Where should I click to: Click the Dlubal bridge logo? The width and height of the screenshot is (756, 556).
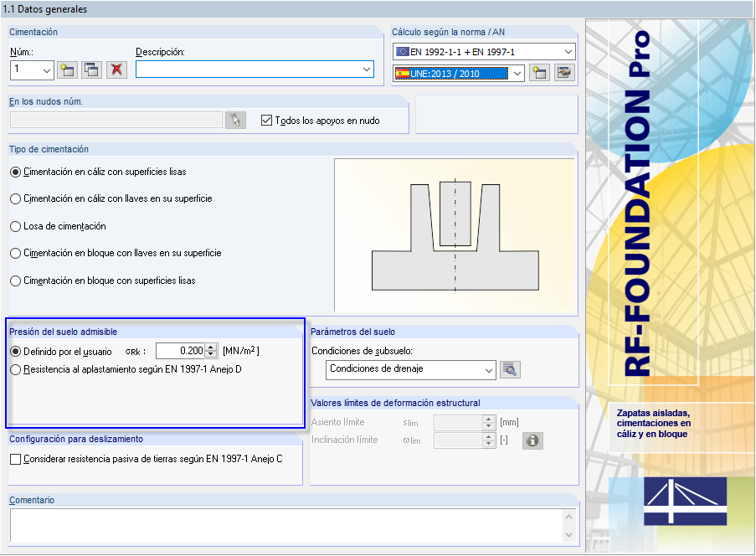[x=685, y=501]
